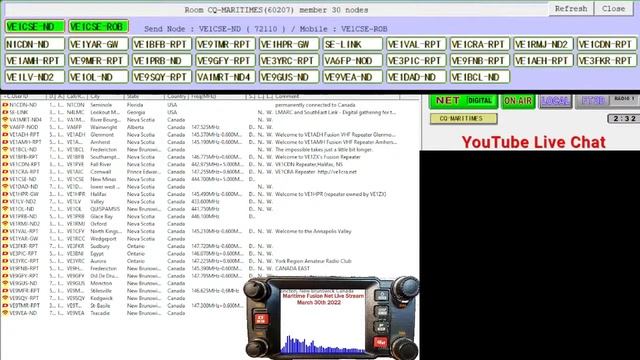Click the VE1RMJ-ND2 node button
The width and height of the screenshot is (640, 360).
(x=544, y=44)
